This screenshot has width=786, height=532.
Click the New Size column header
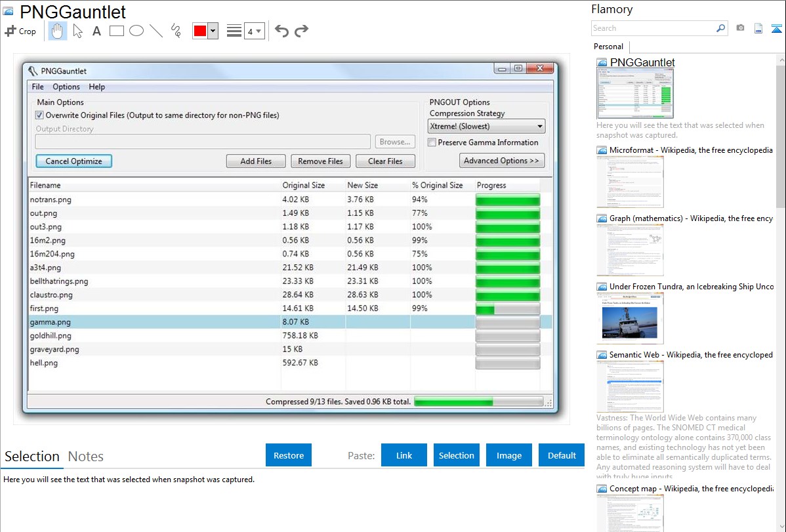(x=377, y=185)
